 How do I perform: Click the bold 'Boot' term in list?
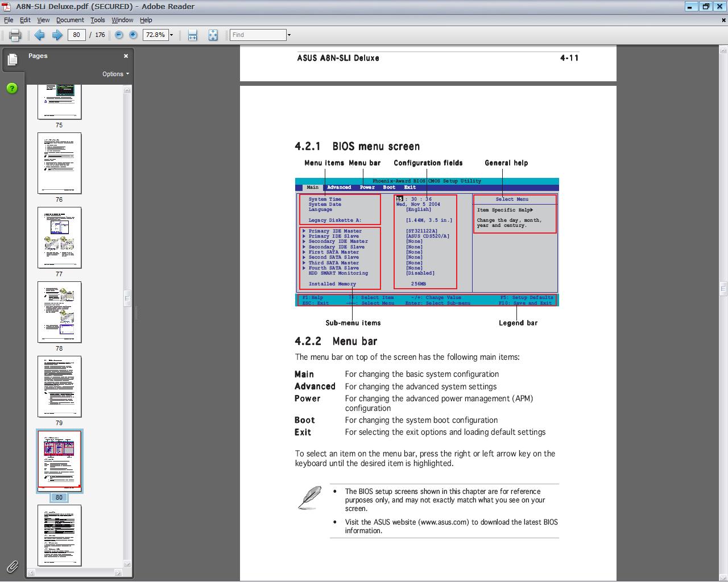pyautogui.click(x=304, y=420)
